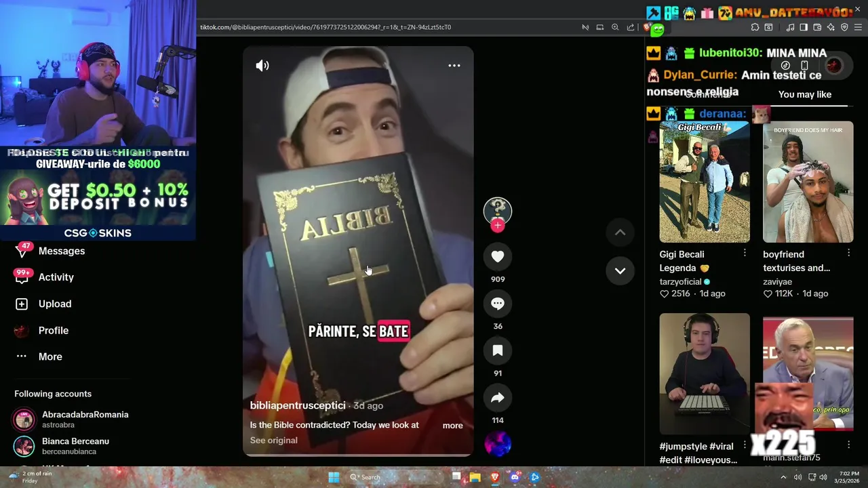Image resolution: width=868 pixels, height=488 pixels.
Task: Open the taskbar clock and date
Action: (848, 477)
